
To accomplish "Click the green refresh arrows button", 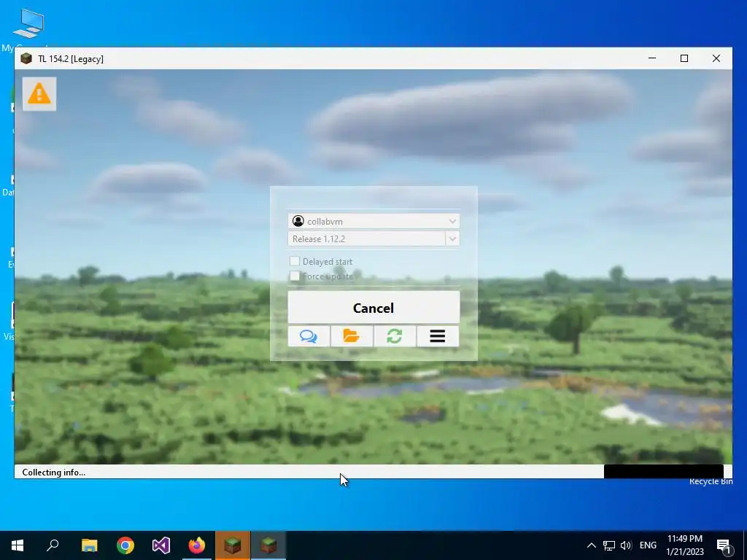I will tap(395, 336).
